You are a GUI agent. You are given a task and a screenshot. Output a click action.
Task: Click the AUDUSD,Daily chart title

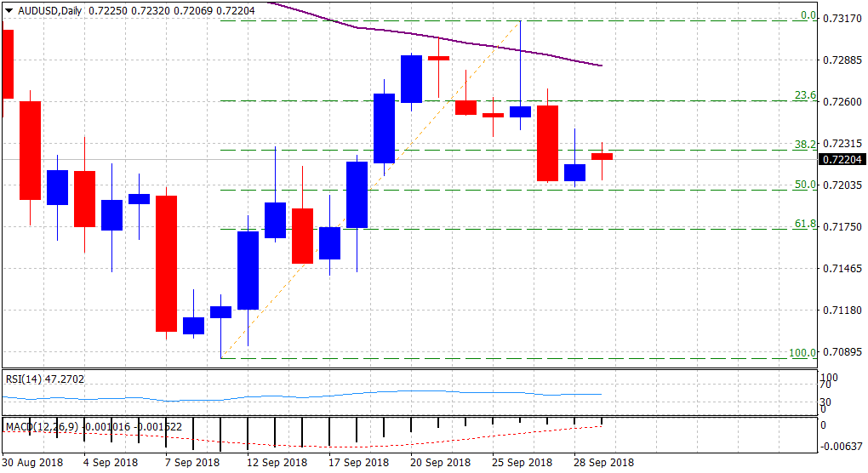click(50, 10)
